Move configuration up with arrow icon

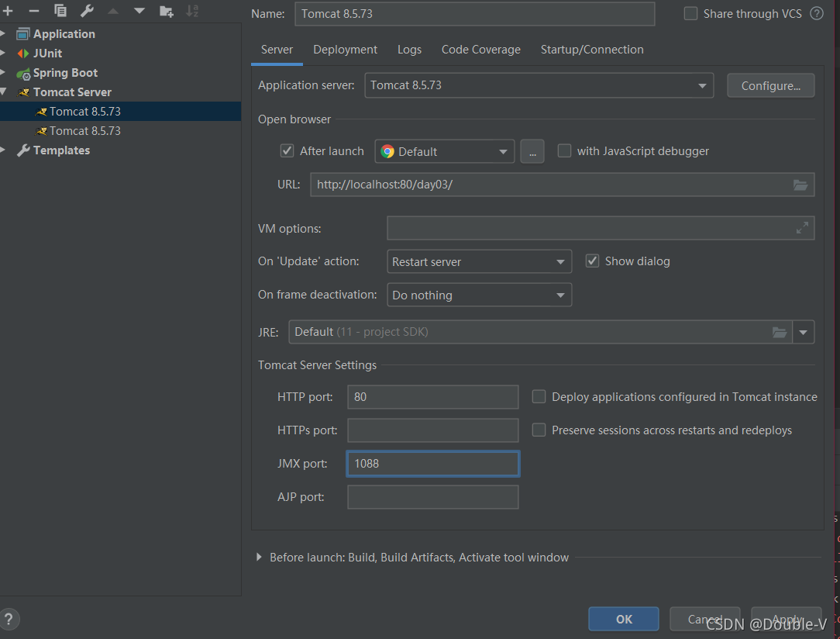(x=113, y=11)
